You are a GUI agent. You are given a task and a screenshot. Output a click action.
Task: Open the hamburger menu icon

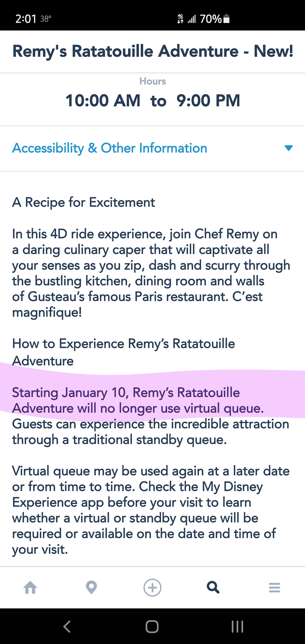coord(274,587)
